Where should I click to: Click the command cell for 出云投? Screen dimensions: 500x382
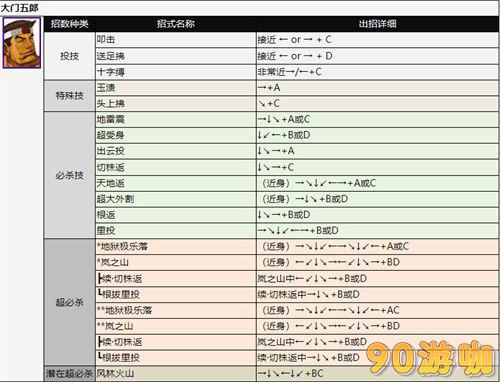tap(377, 151)
